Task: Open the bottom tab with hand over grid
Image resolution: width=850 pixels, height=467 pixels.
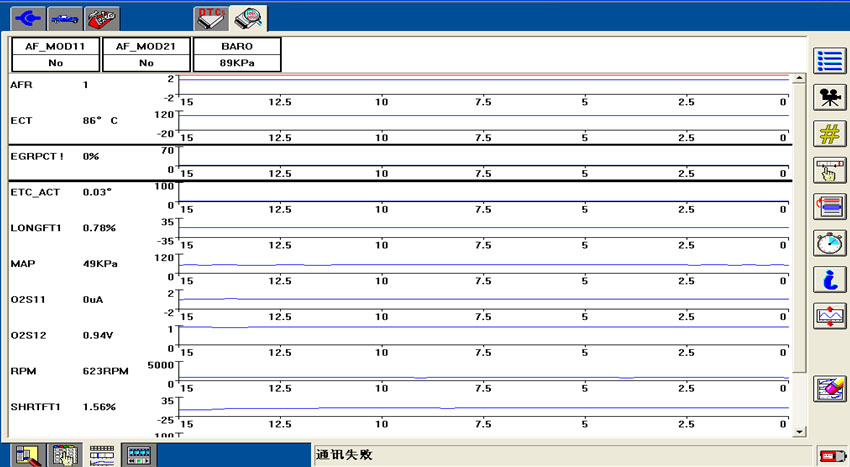Action: click(65, 455)
